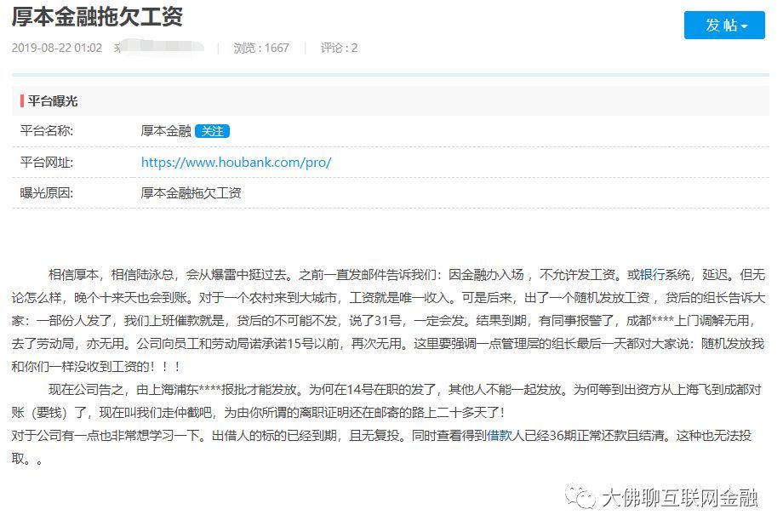The height and width of the screenshot is (532, 783).
Task: Select the paragraph line starting 相信厚本
Action: point(407,275)
